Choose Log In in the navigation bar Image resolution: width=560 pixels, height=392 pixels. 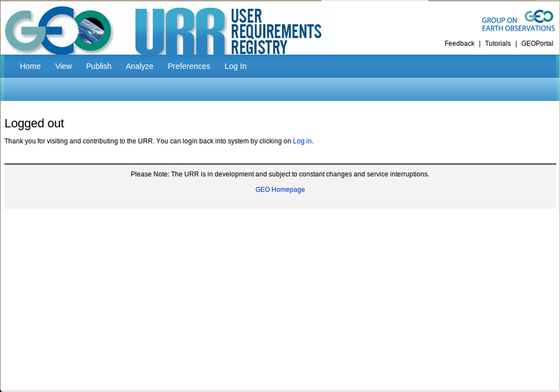pos(235,66)
